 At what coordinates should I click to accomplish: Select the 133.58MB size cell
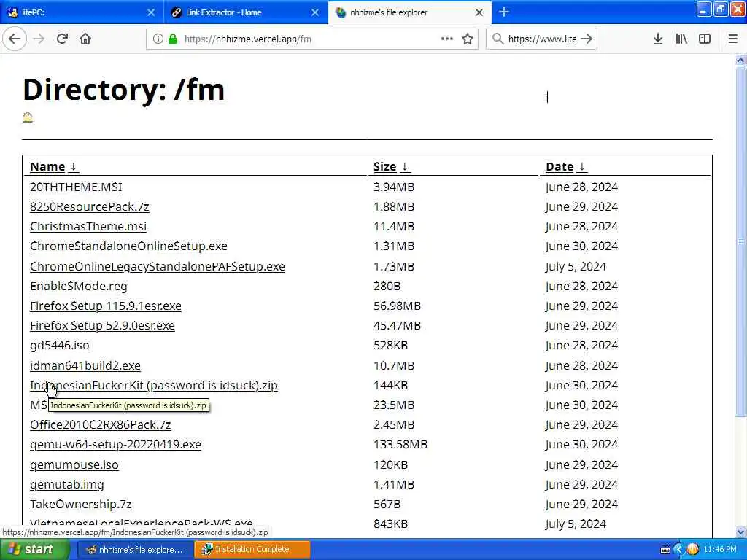coord(400,445)
